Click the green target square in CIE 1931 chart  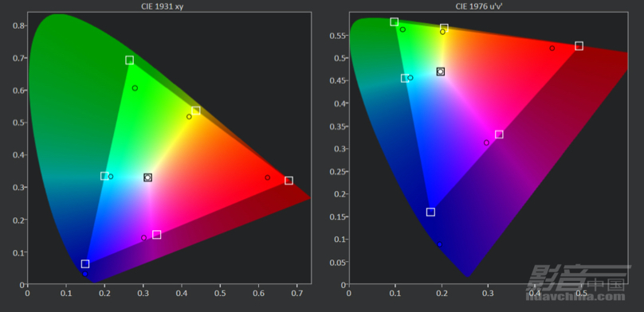coord(129,60)
